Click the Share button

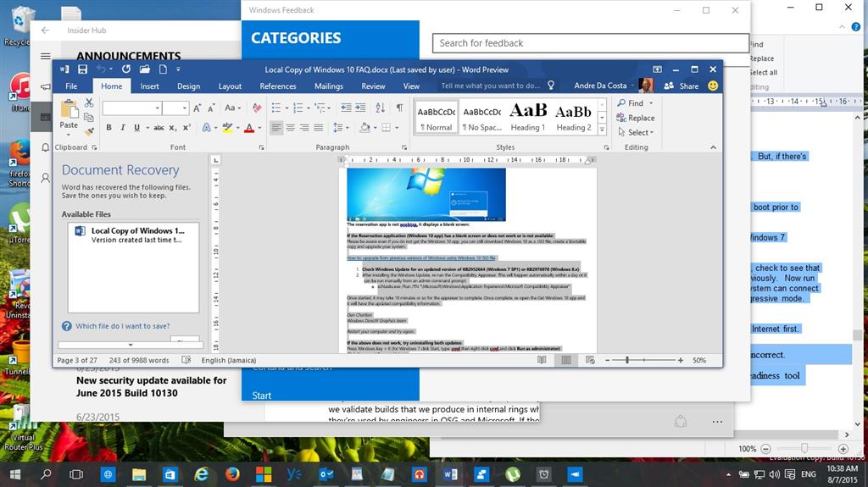pyautogui.click(x=682, y=86)
